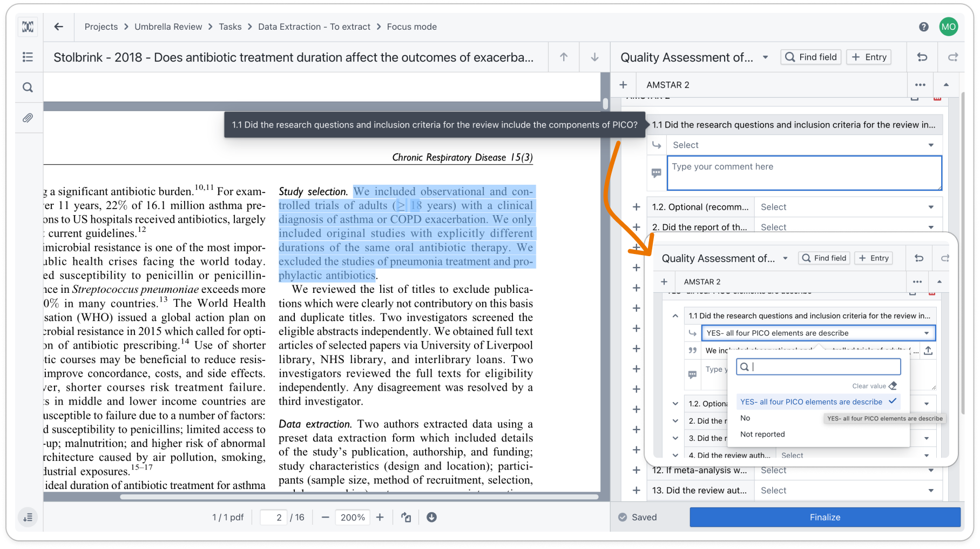Click the selected YES dropdown field in the inset
The image size is (980, 549).
(818, 333)
